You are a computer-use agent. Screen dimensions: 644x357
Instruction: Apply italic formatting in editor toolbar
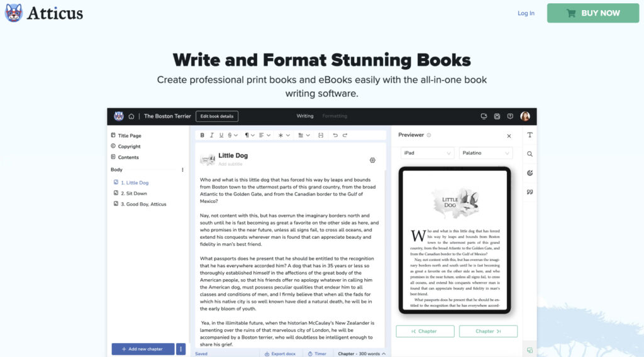(x=212, y=135)
